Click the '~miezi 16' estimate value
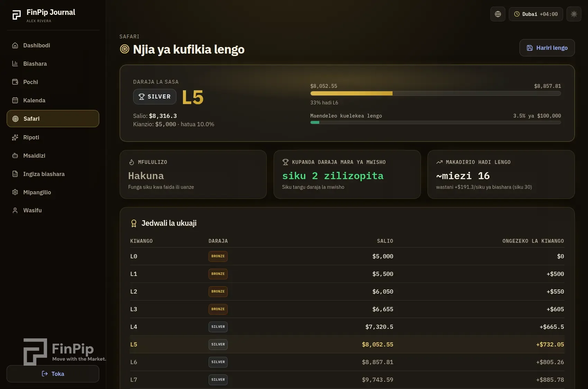 (x=463, y=176)
